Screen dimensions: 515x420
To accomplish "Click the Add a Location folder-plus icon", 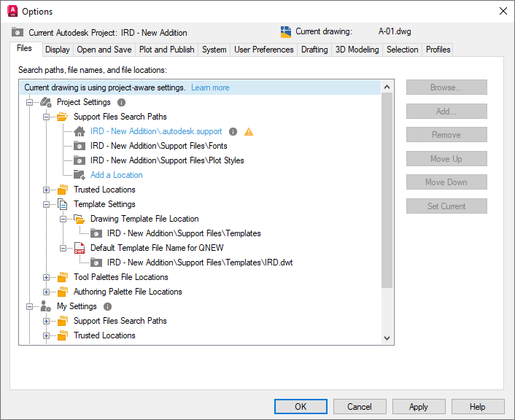I will tap(80, 175).
